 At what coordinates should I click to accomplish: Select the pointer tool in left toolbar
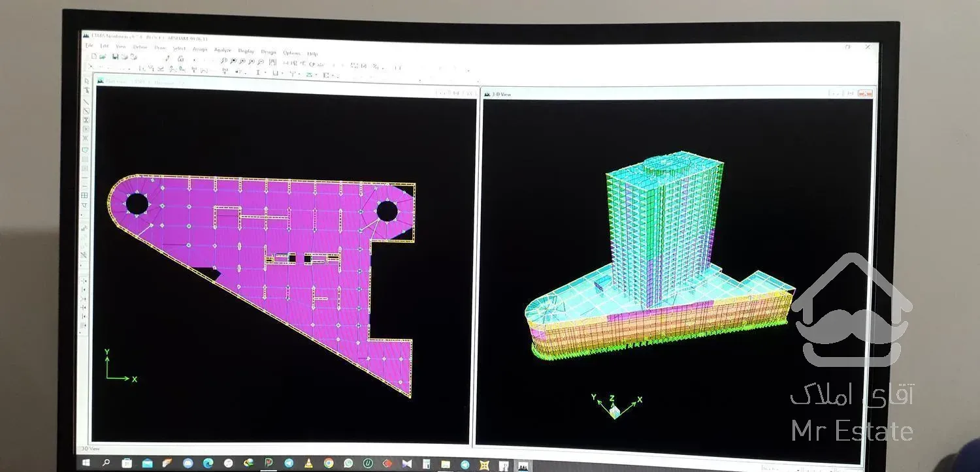click(x=86, y=82)
